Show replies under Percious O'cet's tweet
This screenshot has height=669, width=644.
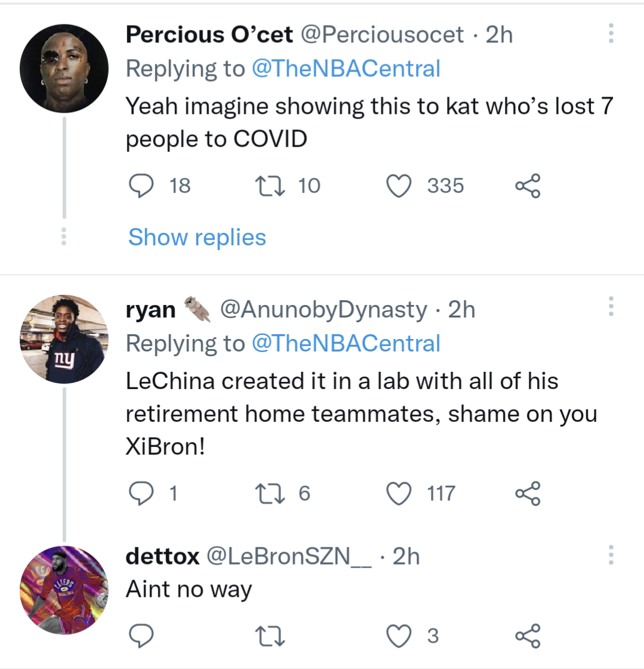pyautogui.click(x=197, y=238)
